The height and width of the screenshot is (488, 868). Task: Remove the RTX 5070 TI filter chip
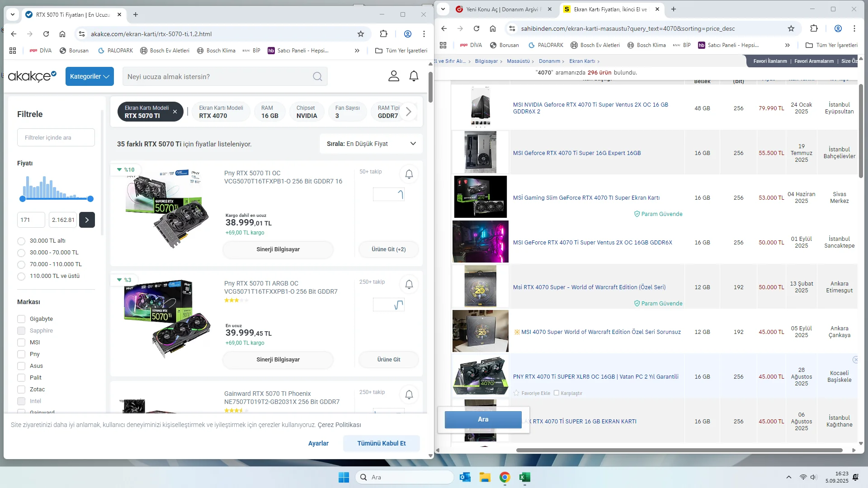point(175,112)
